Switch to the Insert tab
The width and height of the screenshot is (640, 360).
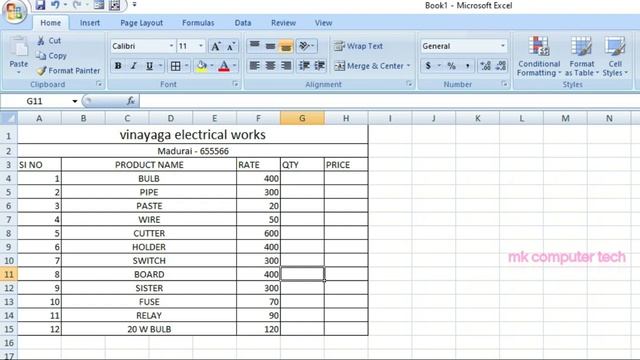[x=90, y=23]
